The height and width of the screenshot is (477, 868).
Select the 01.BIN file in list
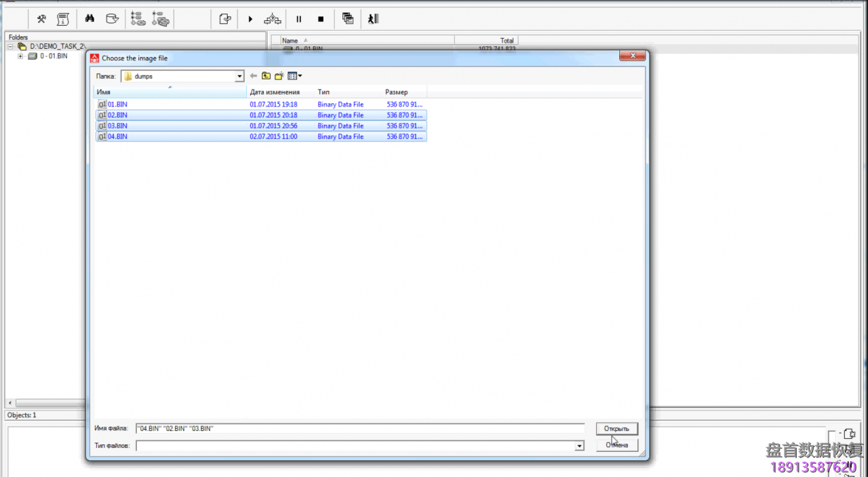(x=117, y=104)
